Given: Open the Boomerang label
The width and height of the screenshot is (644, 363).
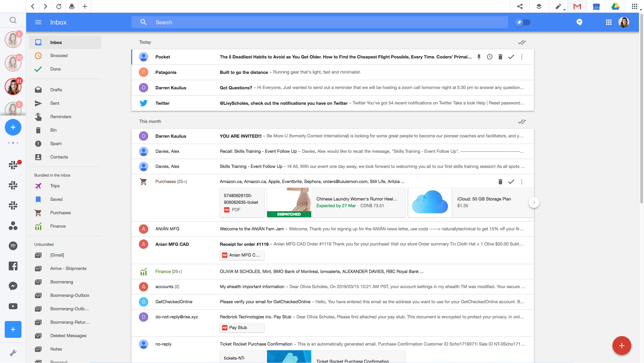Looking at the screenshot, I should click(x=65, y=282).
